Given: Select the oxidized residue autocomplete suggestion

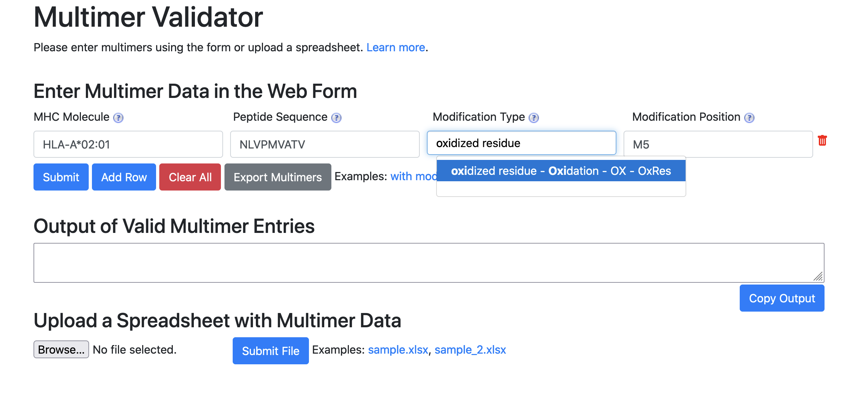Looking at the screenshot, I should click(x=561, y=171).
